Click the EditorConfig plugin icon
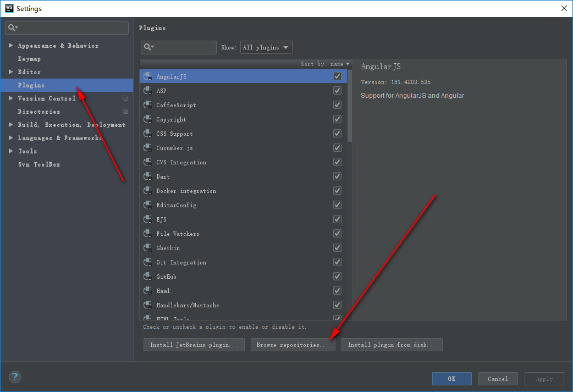 [147, 205]
